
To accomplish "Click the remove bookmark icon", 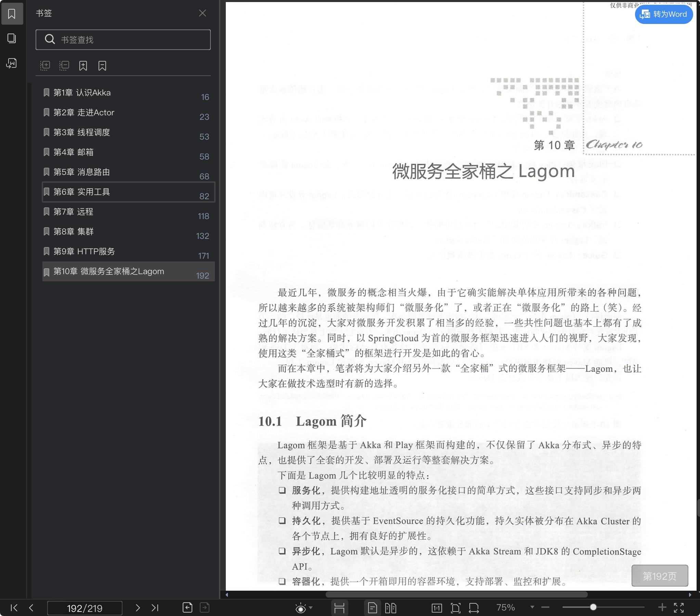I will [102, 65].
